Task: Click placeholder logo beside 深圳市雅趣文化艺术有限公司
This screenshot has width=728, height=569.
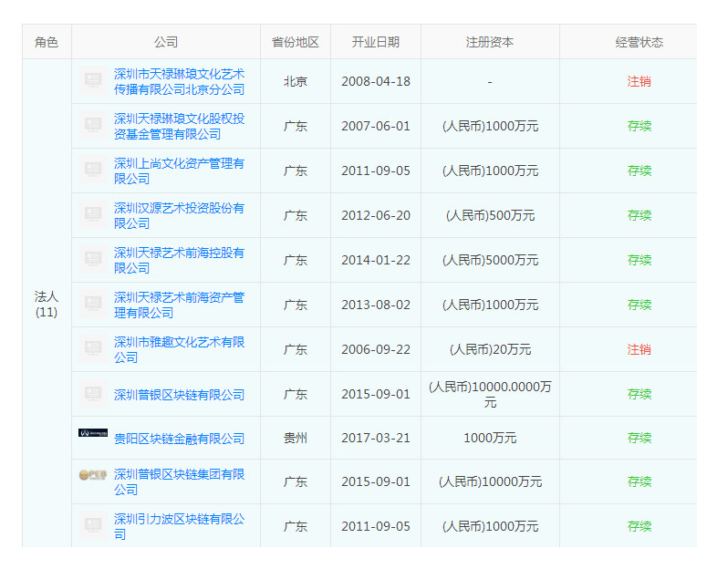Action: [x=92, y=349]
